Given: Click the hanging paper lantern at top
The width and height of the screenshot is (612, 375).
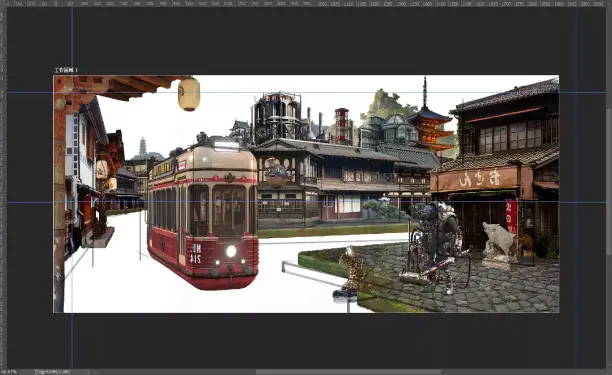Looking at the screenshot, I should coord(189,94).
